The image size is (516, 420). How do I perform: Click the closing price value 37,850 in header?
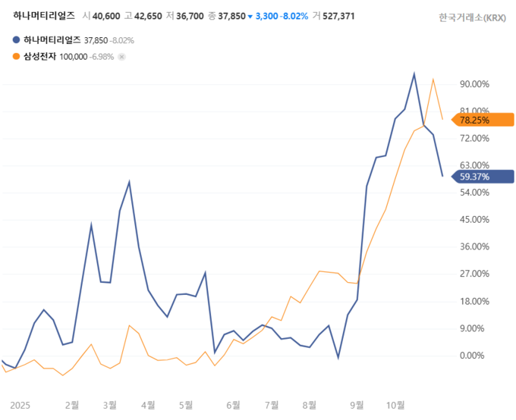tap(231, 16)
